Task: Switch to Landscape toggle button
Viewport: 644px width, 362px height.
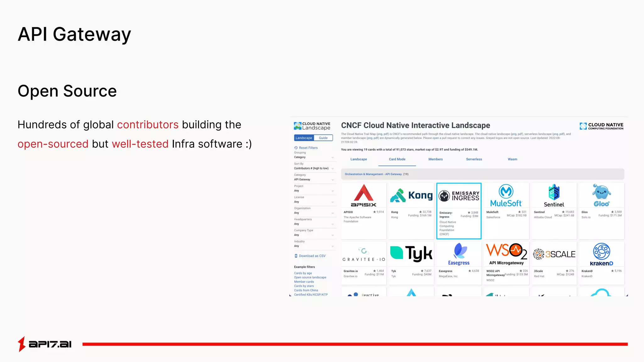Action: point(304,138)
